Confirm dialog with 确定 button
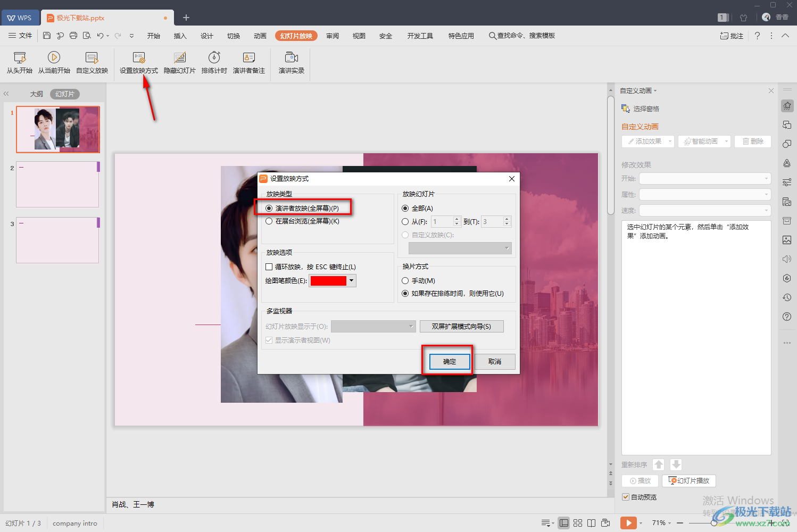 point(450,361)
